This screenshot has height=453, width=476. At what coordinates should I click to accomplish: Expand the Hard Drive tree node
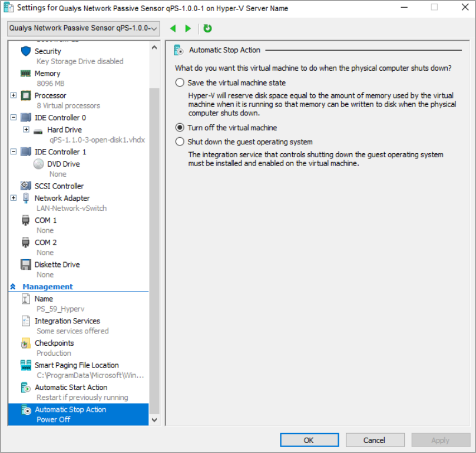[x=26, y=130]
